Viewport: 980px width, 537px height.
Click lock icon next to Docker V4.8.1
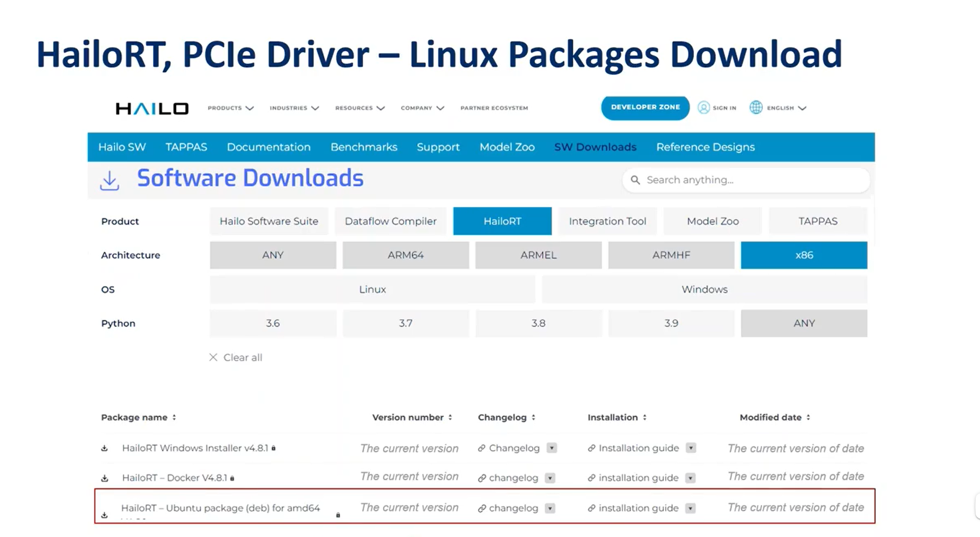click(x=232, y=478)
